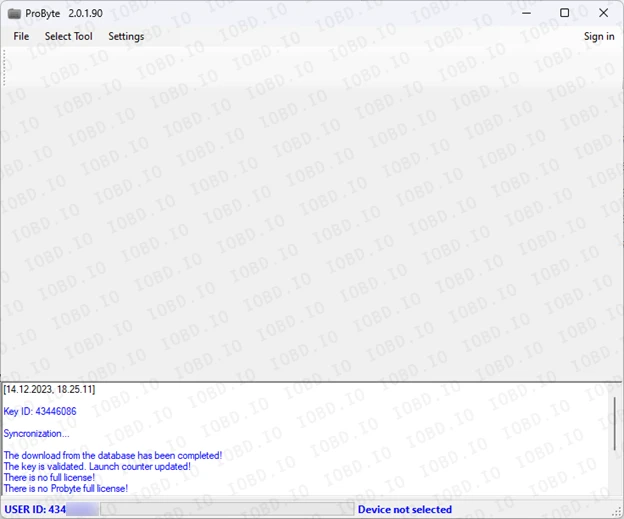Open the Select Tool menu
This screenshot has width=624, height=519.
(x=68, y=36)
